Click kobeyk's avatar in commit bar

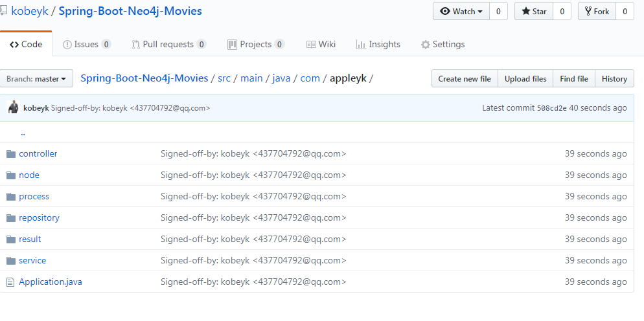tap(13, 107)
